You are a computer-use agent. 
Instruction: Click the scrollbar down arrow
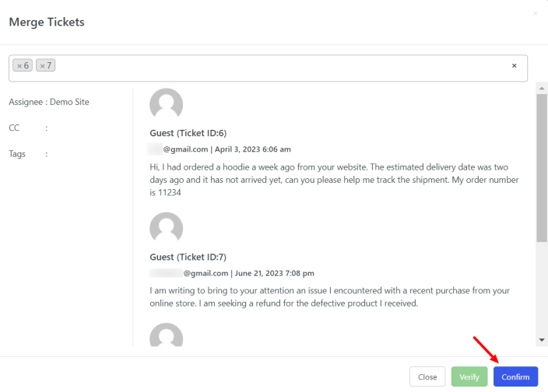(542, 340)
